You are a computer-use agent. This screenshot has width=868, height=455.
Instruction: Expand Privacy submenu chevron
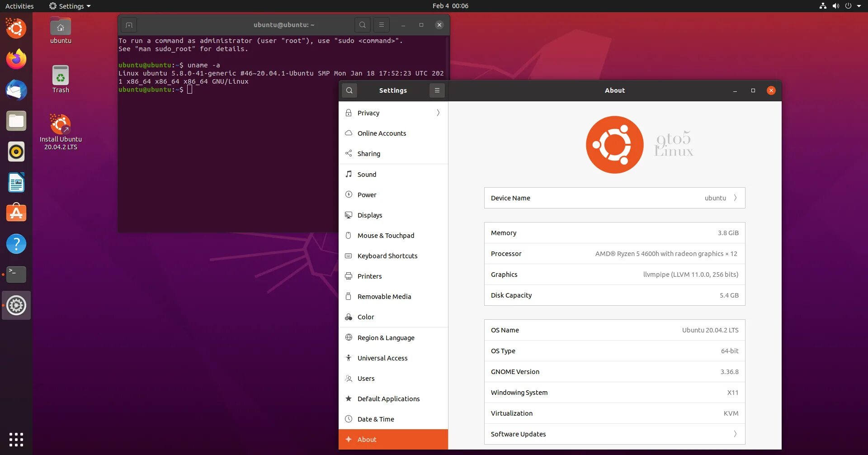coord(438,113)
